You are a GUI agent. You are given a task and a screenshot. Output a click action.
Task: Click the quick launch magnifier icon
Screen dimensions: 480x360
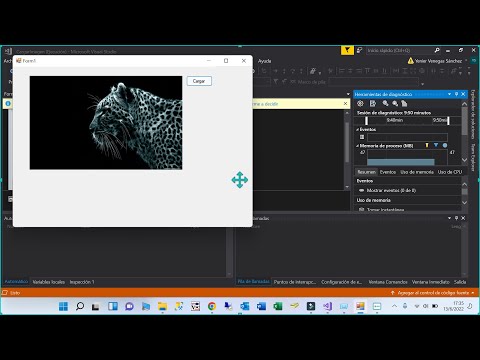click(437, 50)
